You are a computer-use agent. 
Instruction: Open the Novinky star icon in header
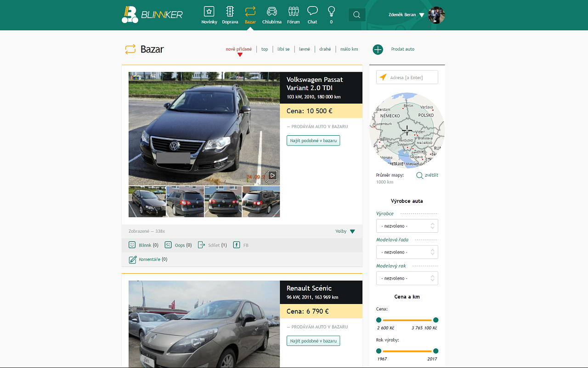pyautogui.click(x=209, y=11)
